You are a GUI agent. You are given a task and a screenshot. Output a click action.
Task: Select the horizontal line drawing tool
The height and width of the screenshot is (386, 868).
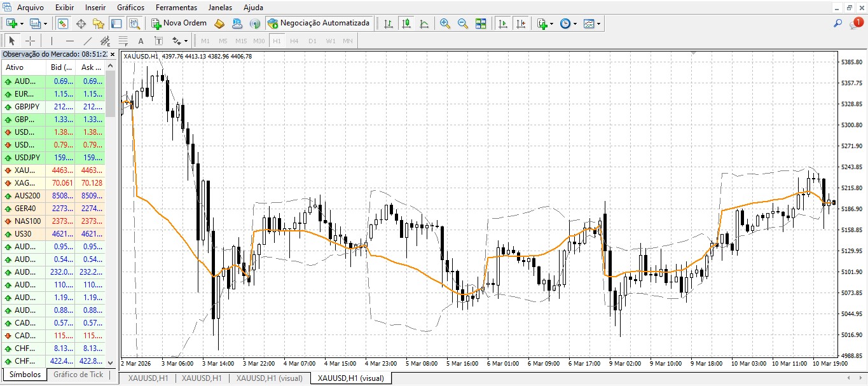pyautogui.click(x=70, y=41)
